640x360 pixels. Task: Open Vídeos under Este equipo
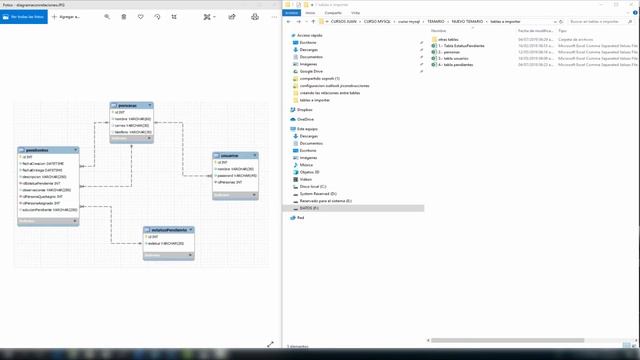305,179
